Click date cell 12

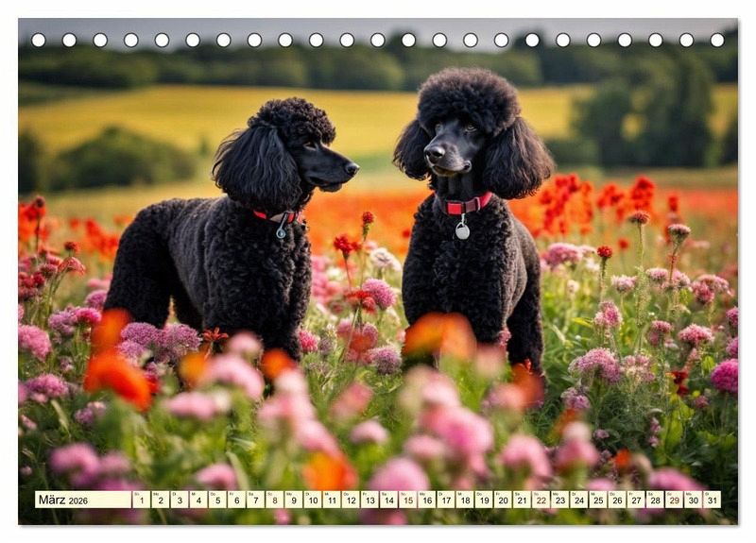click(351, 500)
